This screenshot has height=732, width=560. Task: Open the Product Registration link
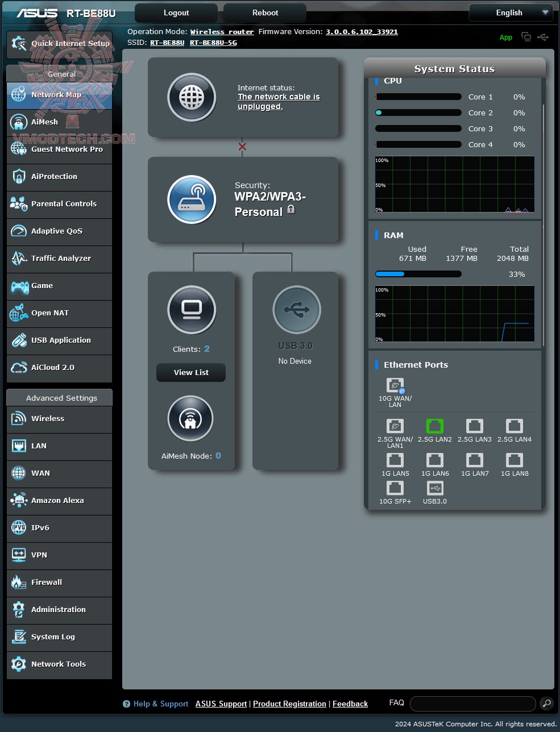coord(289,704)
